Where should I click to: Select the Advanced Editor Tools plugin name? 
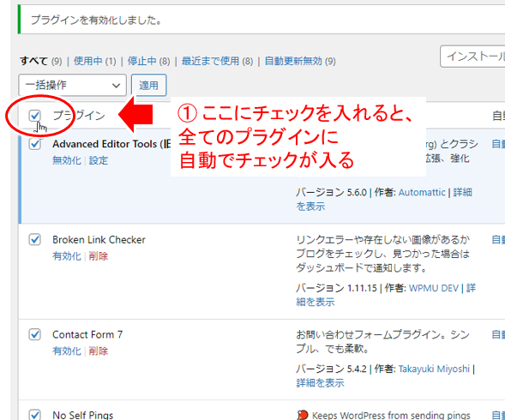tap(111, 144)
